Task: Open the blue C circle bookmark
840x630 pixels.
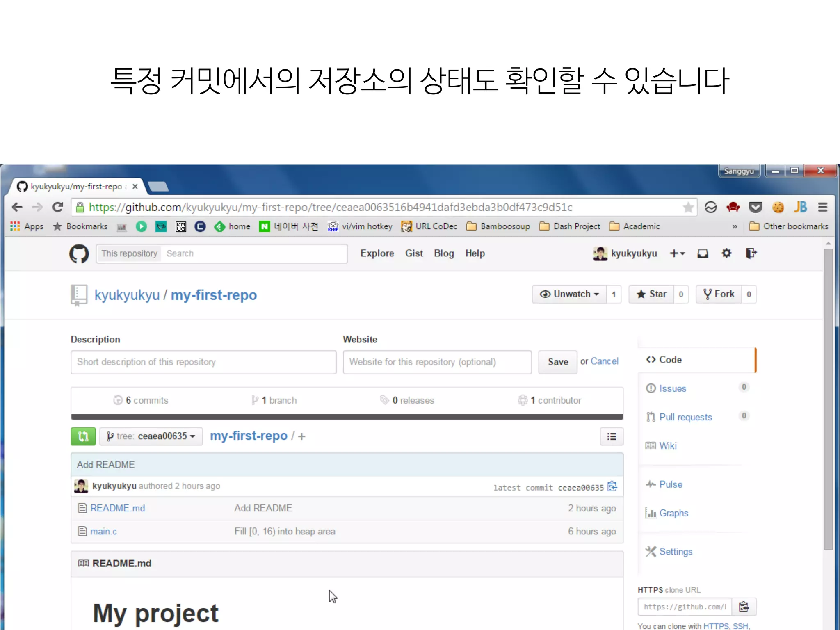Action: tap(200, 226)
